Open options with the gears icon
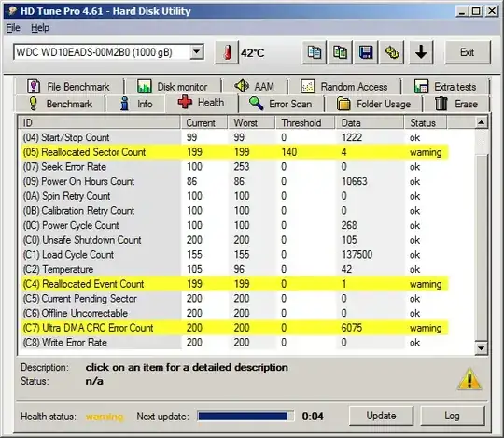Screen dimensions: 504x438 coord(392,52)
